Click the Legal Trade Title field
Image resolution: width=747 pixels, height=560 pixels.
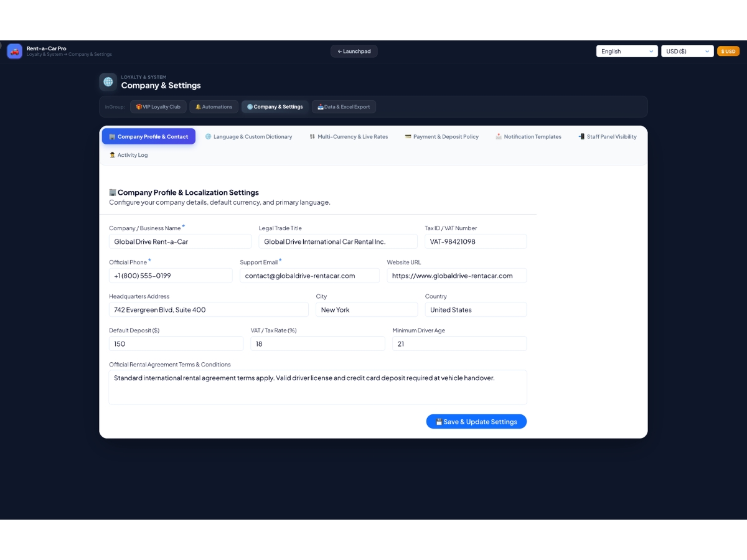(x=338, y=241)
